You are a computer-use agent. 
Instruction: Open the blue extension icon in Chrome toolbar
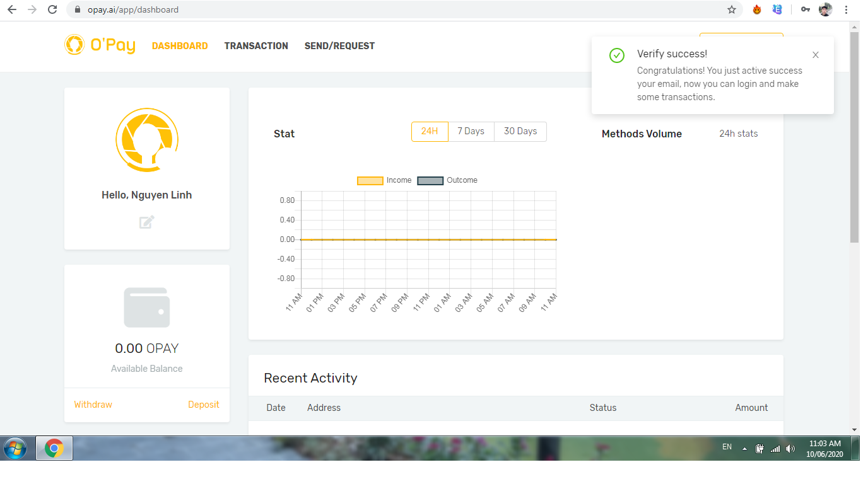777,9
